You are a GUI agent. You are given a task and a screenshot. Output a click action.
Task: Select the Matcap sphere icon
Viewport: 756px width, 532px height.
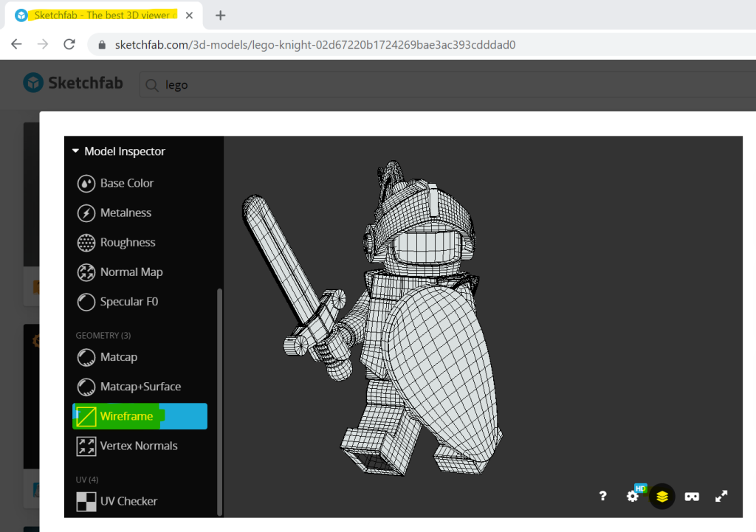point(86,358)
